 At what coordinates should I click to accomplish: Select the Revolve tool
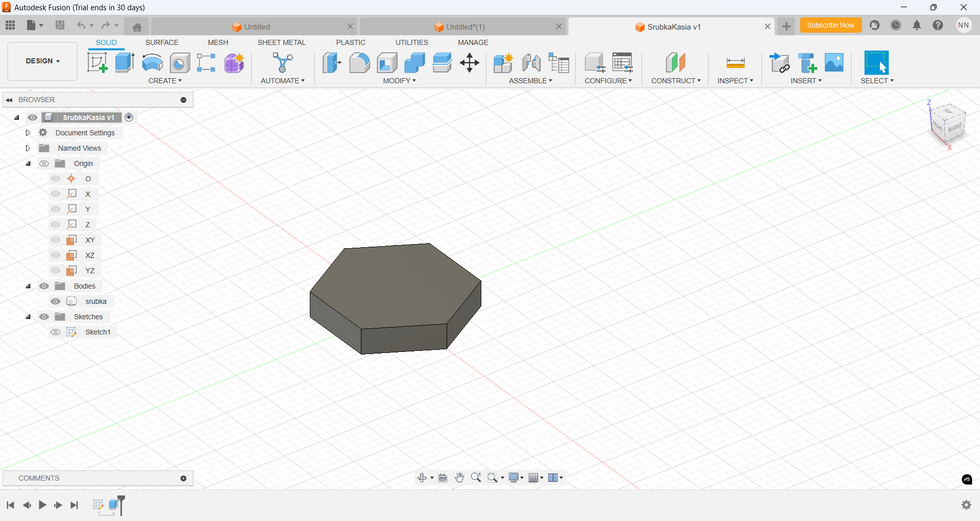click(152, 63)
